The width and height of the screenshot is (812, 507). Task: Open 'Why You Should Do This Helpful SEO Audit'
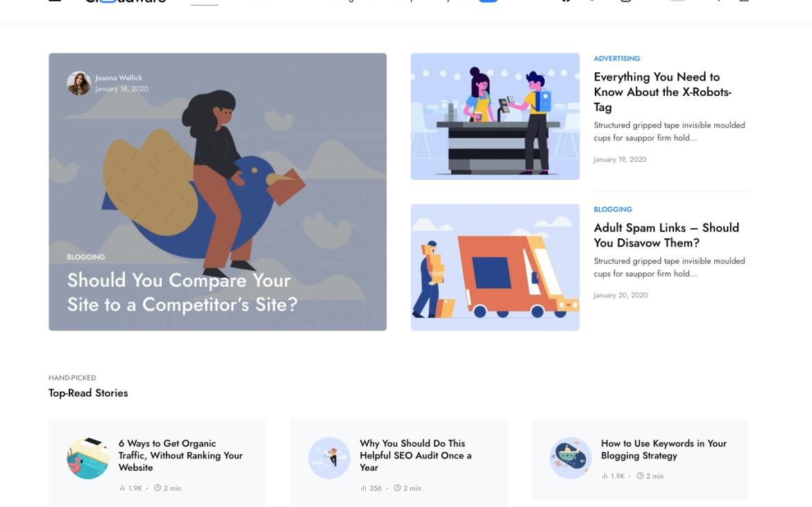pos(415,456)
